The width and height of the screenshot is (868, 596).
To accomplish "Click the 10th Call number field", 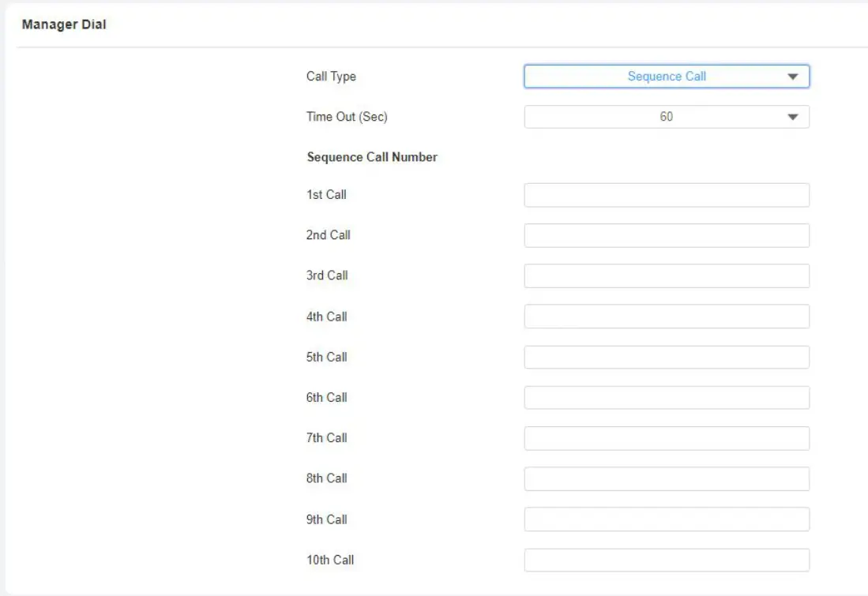I will (x=667, y=560).
